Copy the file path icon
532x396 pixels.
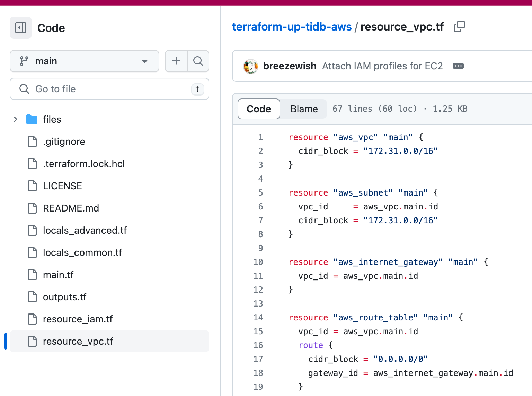[459, 26]
